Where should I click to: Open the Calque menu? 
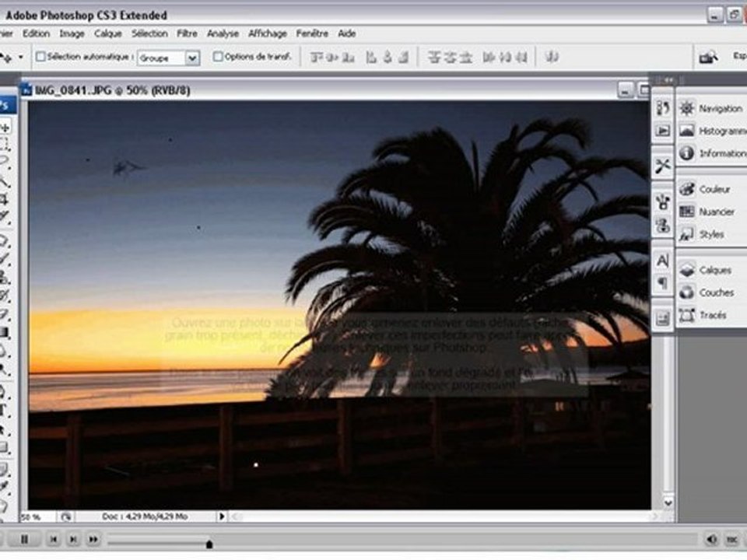coord(108,33)
